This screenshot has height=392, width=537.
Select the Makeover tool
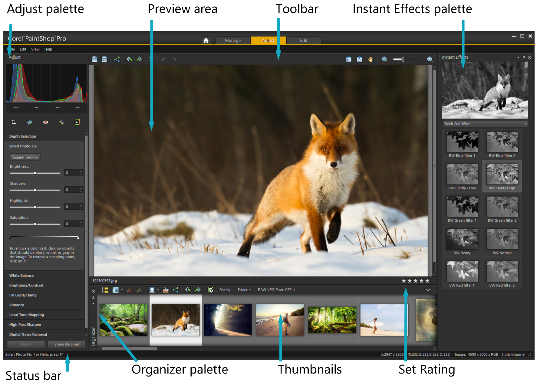(x=61, y=122)
